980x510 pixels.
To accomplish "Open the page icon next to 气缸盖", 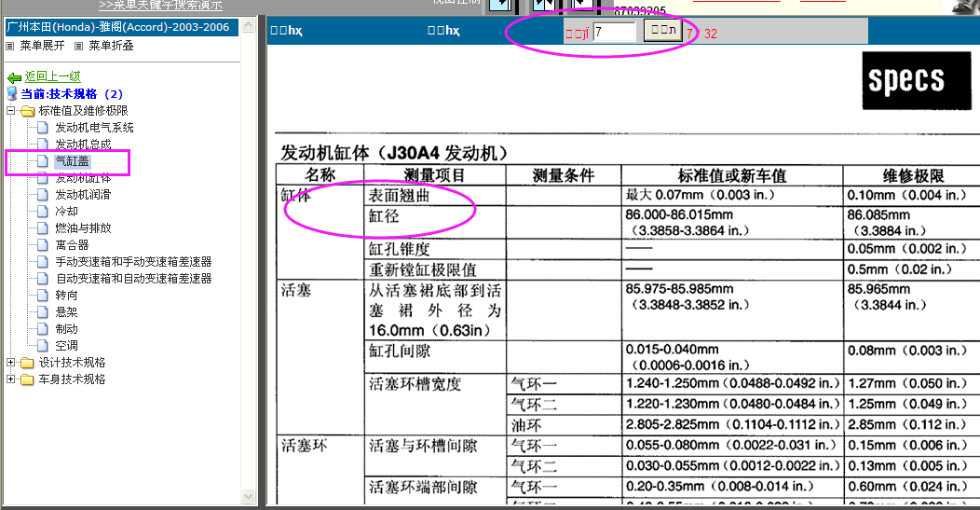I will tap(43, 161).
